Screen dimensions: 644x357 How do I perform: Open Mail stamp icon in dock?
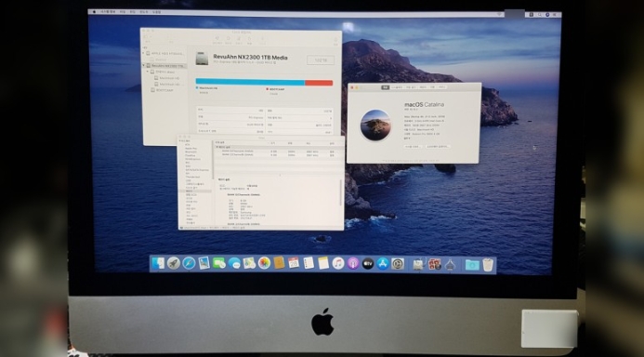point(204,263)
